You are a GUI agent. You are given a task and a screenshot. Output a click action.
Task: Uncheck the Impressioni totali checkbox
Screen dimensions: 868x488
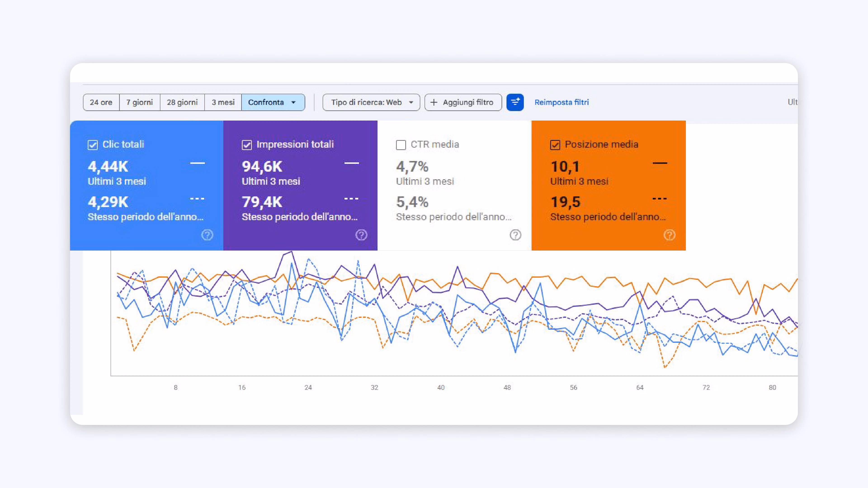pos(247,145)
